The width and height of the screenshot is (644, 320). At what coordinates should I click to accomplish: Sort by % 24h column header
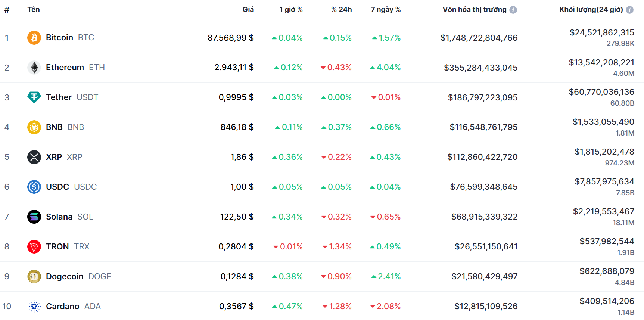point(341,10)
